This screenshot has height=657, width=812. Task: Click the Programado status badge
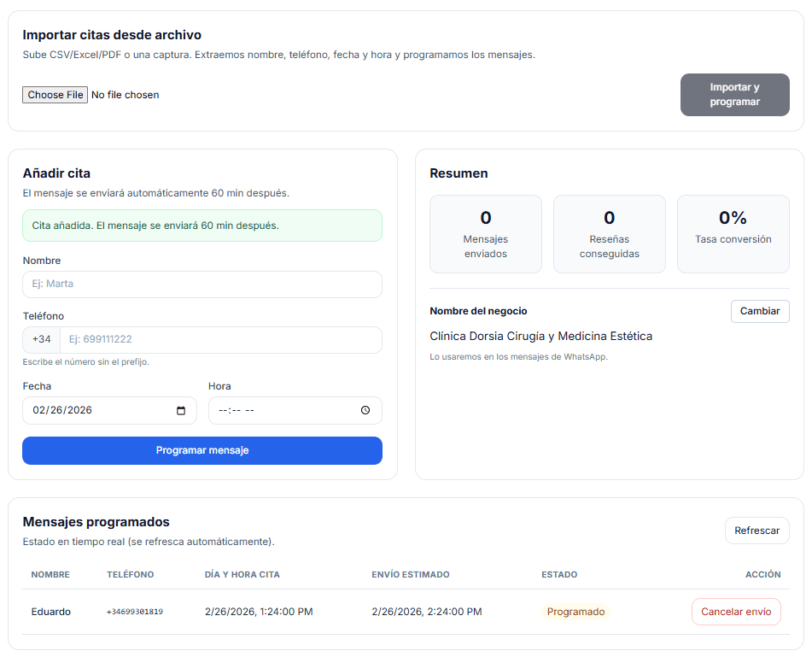click(x=575, y=612)
